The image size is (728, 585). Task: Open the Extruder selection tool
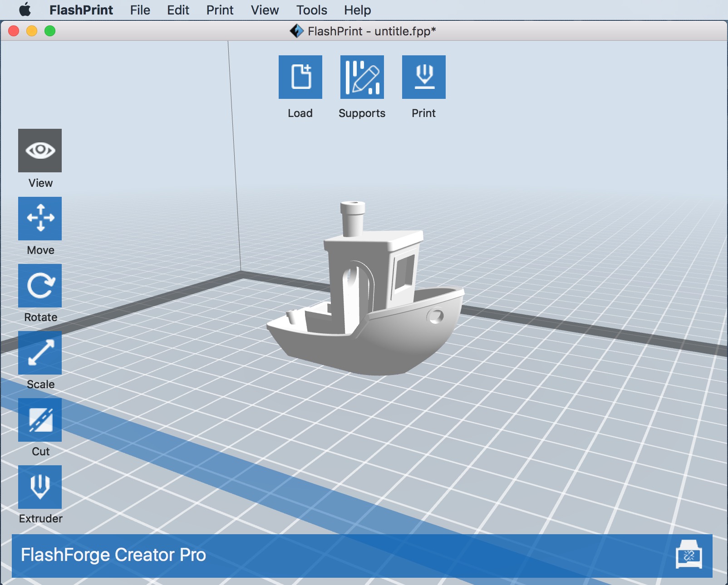click(x=40, y=487)
